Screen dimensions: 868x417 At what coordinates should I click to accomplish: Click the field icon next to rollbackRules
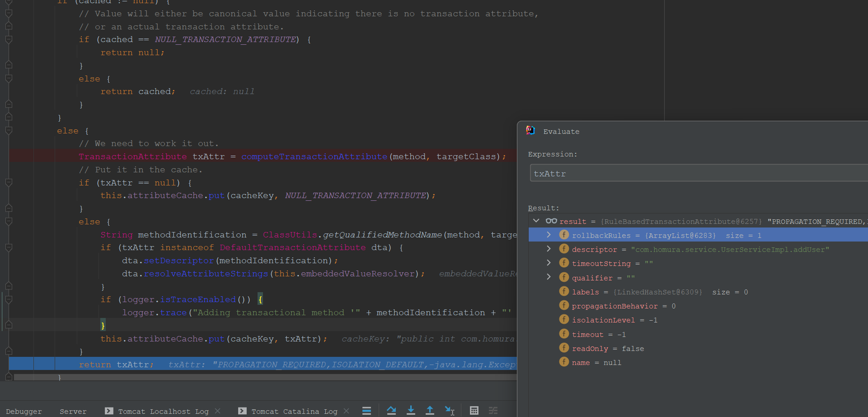pyautogui.click(x=564, y=235)
